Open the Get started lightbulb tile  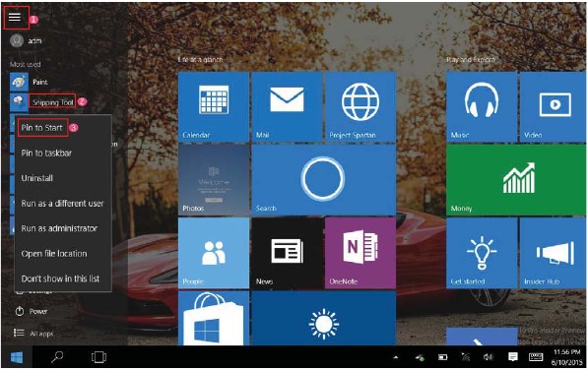482,253
